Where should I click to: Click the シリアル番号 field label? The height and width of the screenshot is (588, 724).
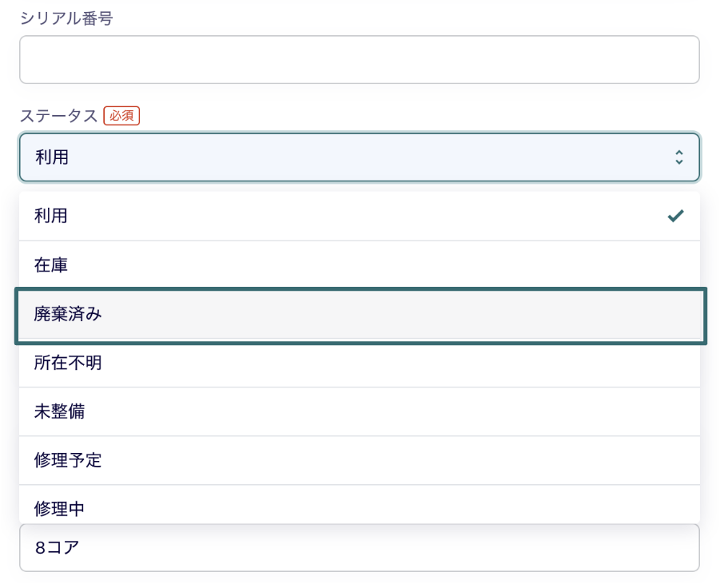(66, 18)
